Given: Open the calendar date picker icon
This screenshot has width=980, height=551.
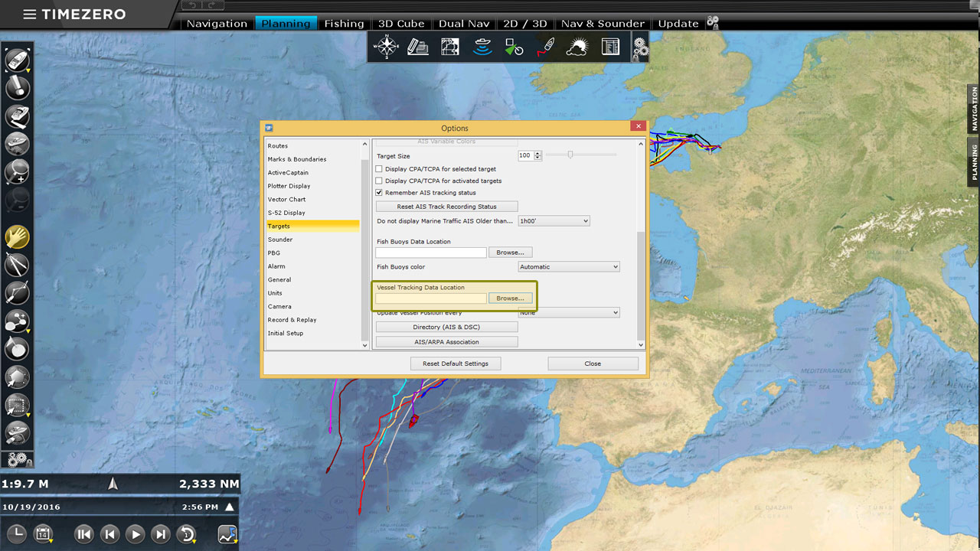Looking at the screenshot, I should click(x=44, y=534).
